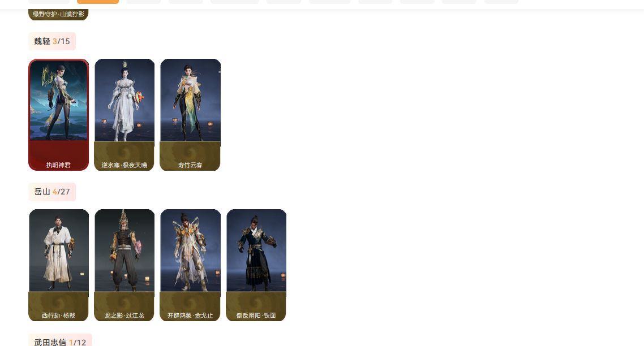Click the 倒反阴阳·铁面 caption text
644x346 pixels.
tap(256, 315)
